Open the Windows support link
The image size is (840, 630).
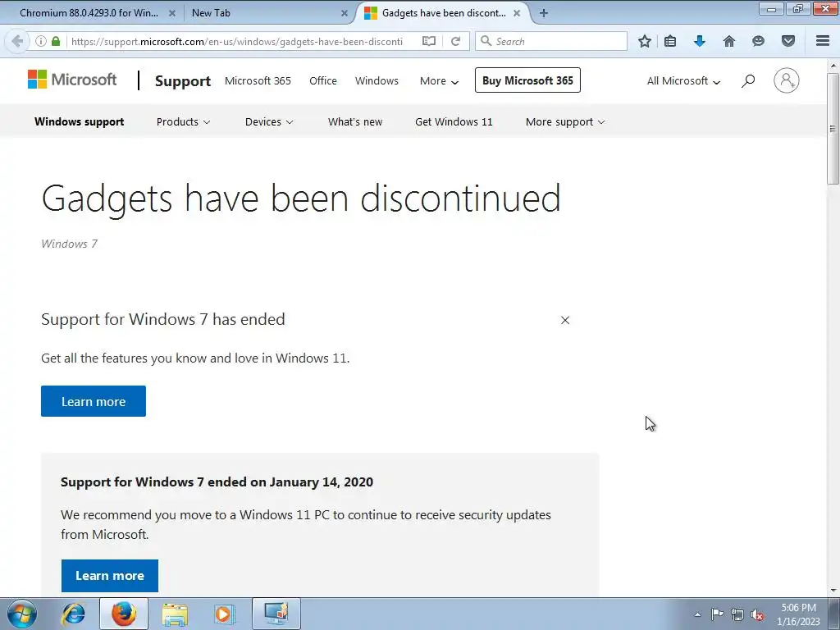coord(80,122)
